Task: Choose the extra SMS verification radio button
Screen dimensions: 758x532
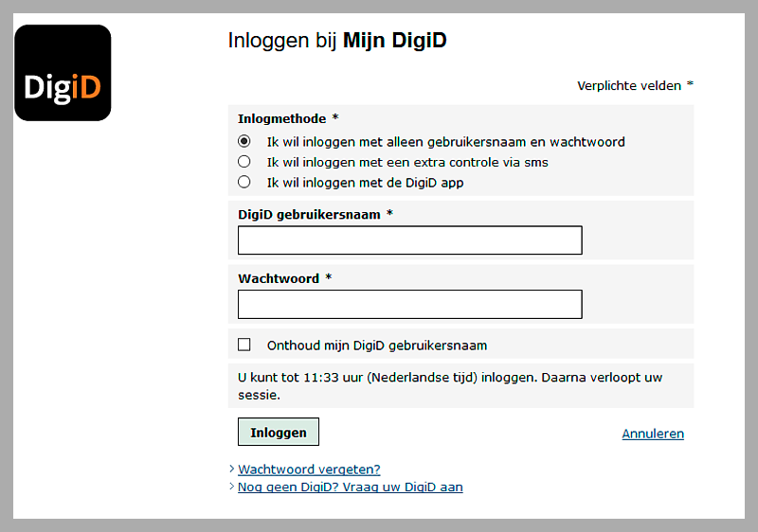Action: click(244, 162)
